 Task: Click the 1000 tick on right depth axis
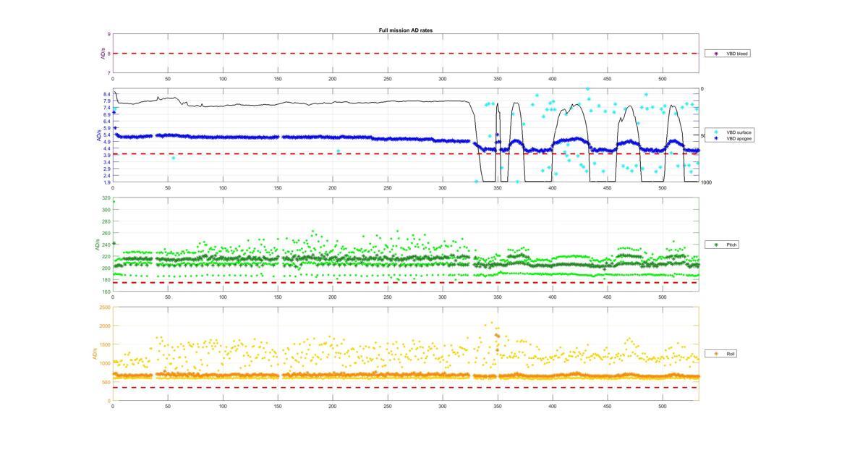706,182
